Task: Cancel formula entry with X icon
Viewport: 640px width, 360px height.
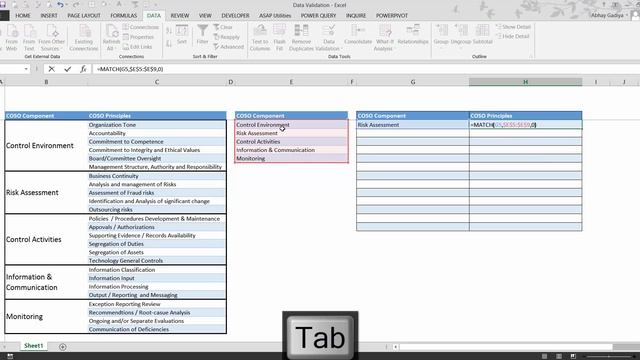Action: pyautogui.click(x=51, y=69)
